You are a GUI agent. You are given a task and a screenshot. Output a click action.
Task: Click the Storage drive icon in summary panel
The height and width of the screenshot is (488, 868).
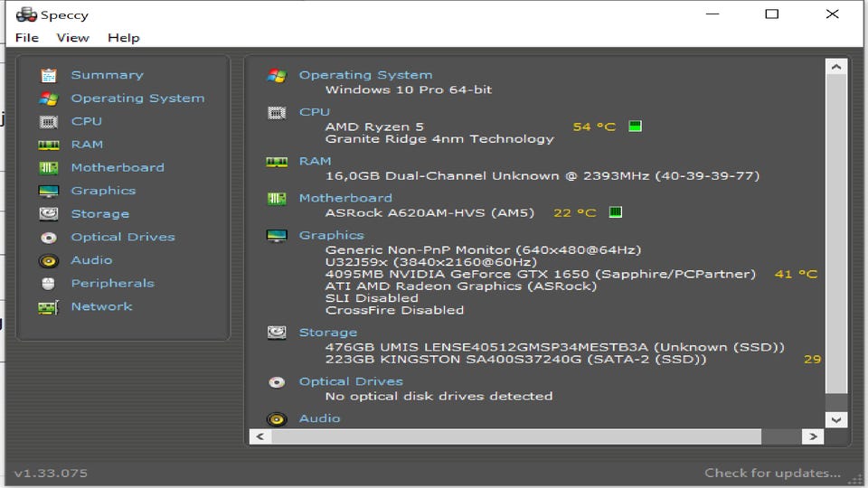[x=277, y=333]
